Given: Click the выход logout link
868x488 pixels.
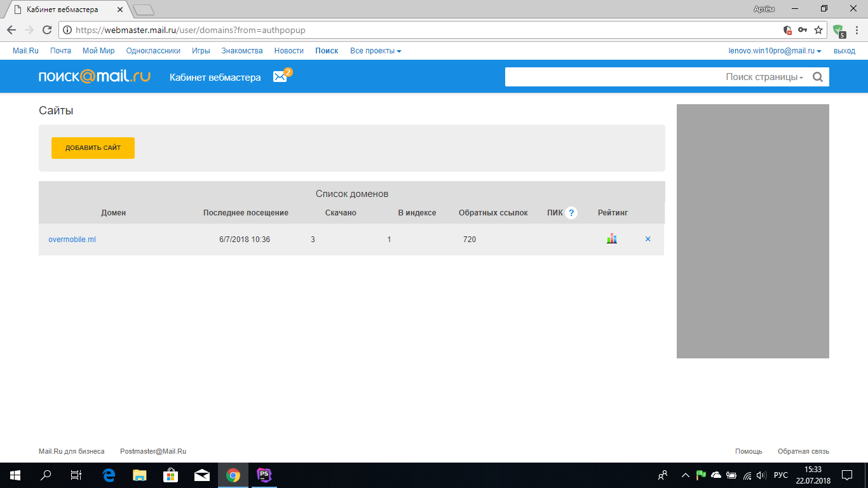Looking at the screenshot, I should tap(844, 51).
